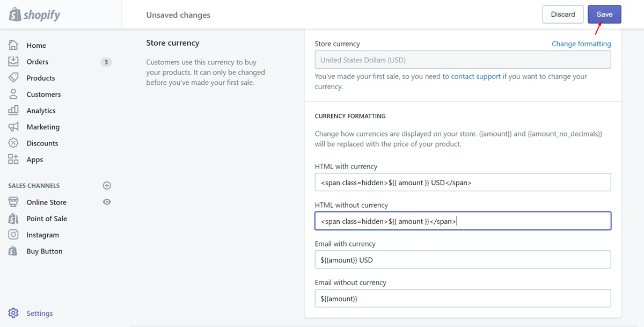Screen dimensions: 644x327
Task: Add a sales channel with plus icon
Action: tap(107, 186)
